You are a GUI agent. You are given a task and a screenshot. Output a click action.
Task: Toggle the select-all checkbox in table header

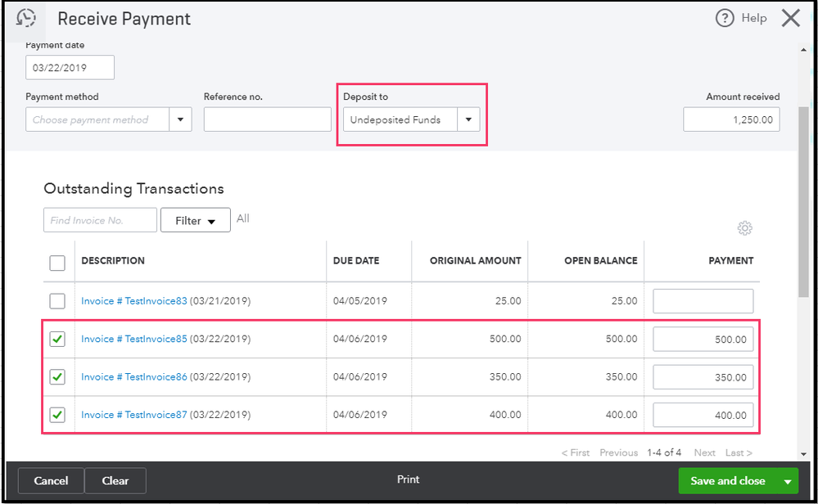[57, 263]
